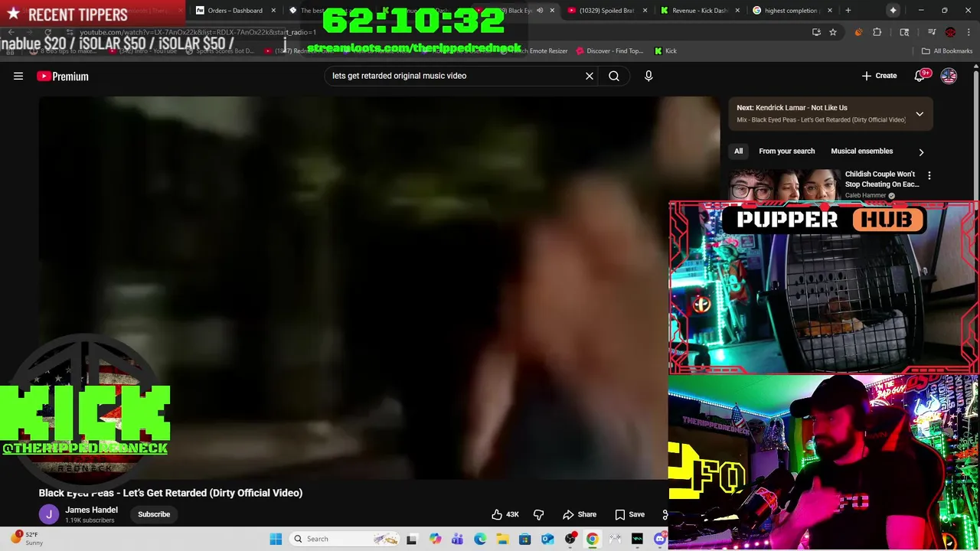Launch Copilot from the taskbar

point(435,539)
